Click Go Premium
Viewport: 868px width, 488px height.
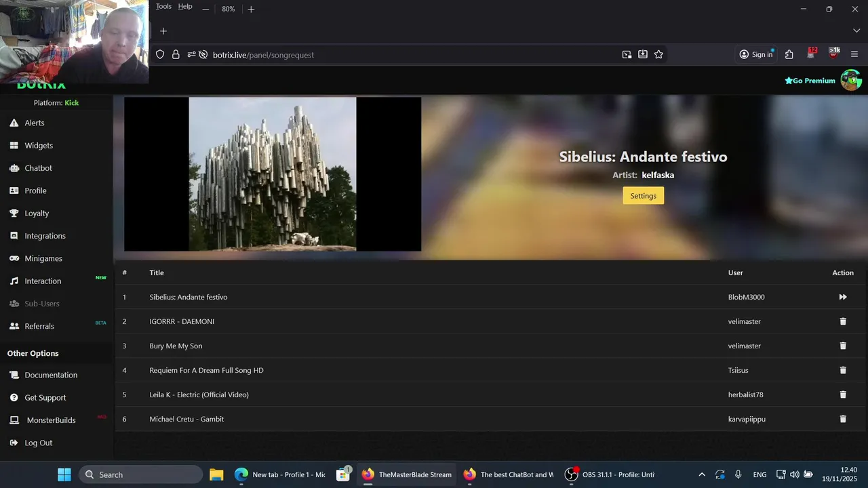click(x=810, y=81)
